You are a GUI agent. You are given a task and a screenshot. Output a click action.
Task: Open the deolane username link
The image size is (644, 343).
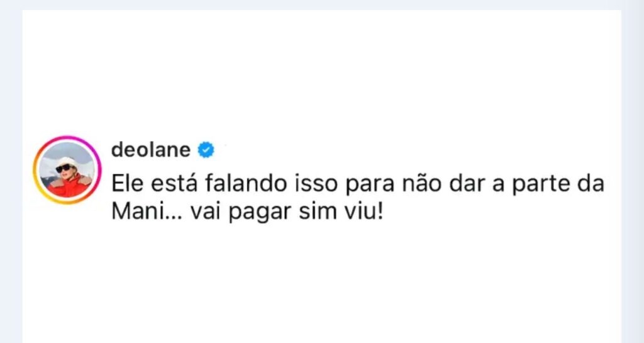(150, 150)
